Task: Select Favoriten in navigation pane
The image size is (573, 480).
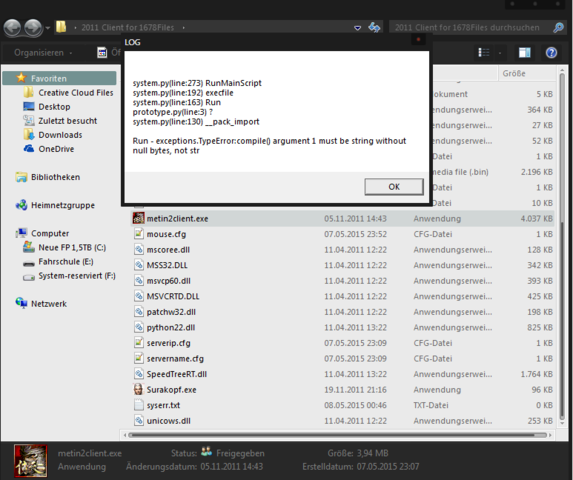Action: pyautogui.click(x=59, y=78)
